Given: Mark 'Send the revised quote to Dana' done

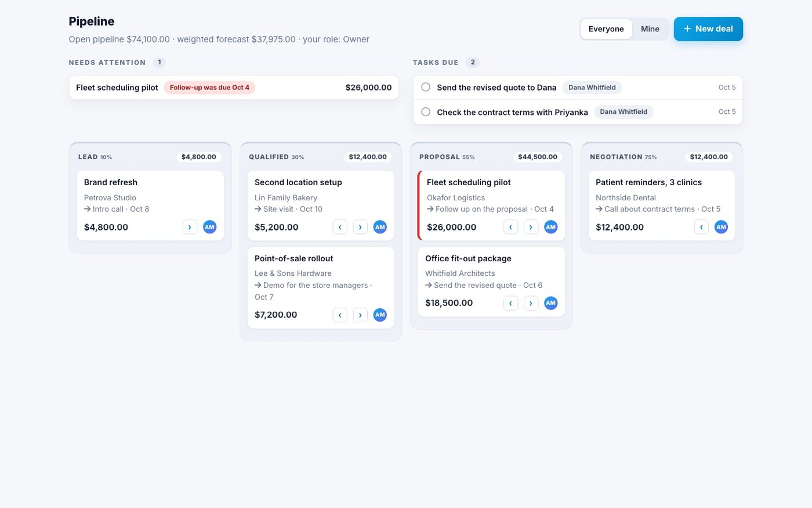Looking at the screenshot, I should pos(426,87).
